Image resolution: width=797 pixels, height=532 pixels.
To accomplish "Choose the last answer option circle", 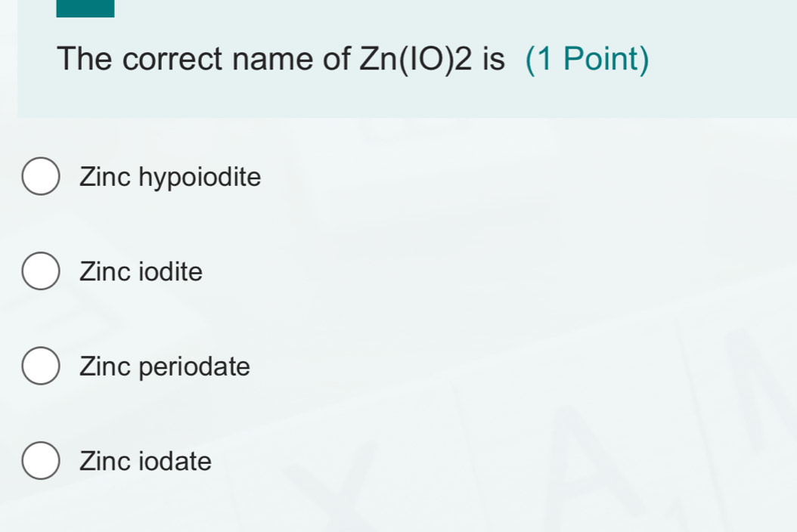I will (42, 462).
